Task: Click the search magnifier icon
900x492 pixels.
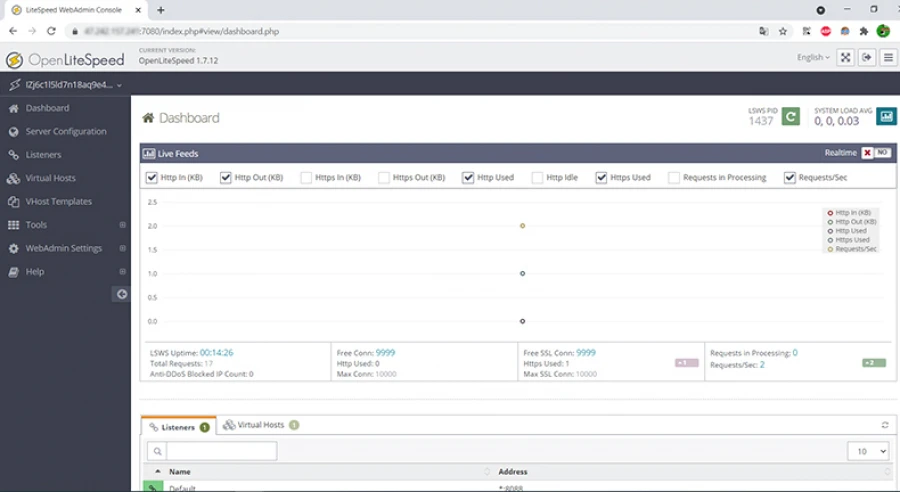Action: pos(157,451)
